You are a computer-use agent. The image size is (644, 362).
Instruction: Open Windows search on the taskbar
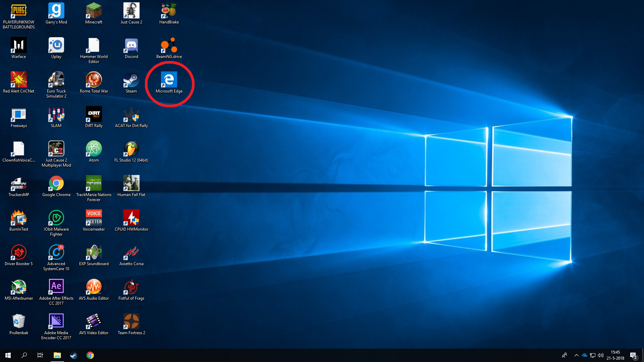click(23, 355)
